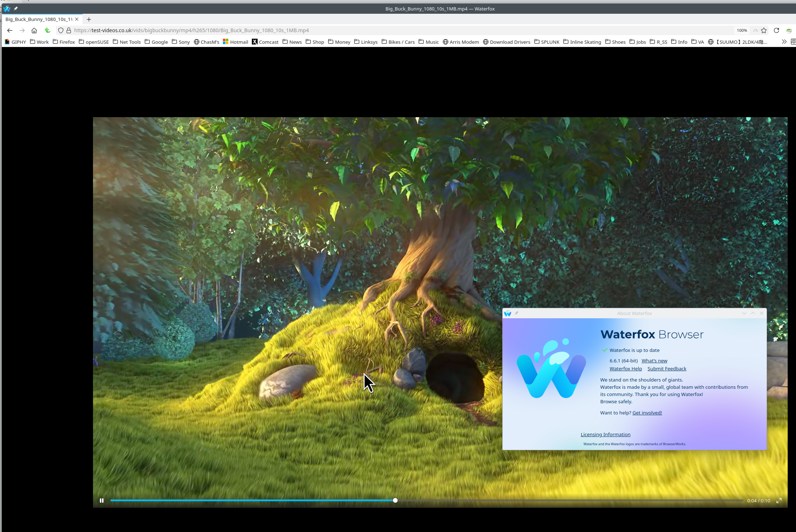The height and width of the screenshot is (532, 796).
Task: Bookmark this page with the star icon
Action: point(764,30)
